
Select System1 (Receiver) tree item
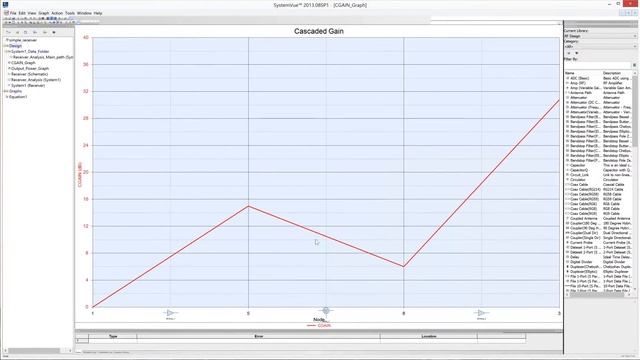point(28,86)
